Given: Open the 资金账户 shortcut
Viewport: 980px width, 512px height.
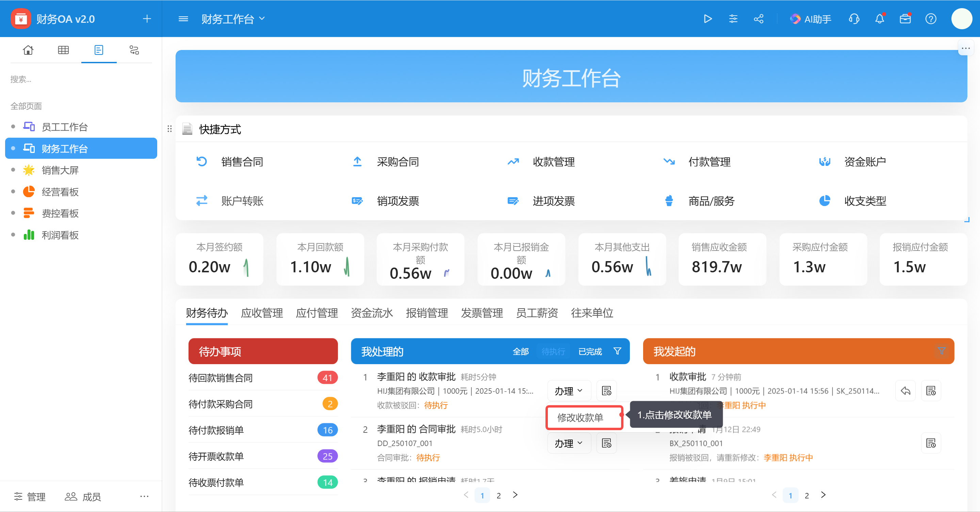Looking at the screenshot, I should tap(852, 161).
